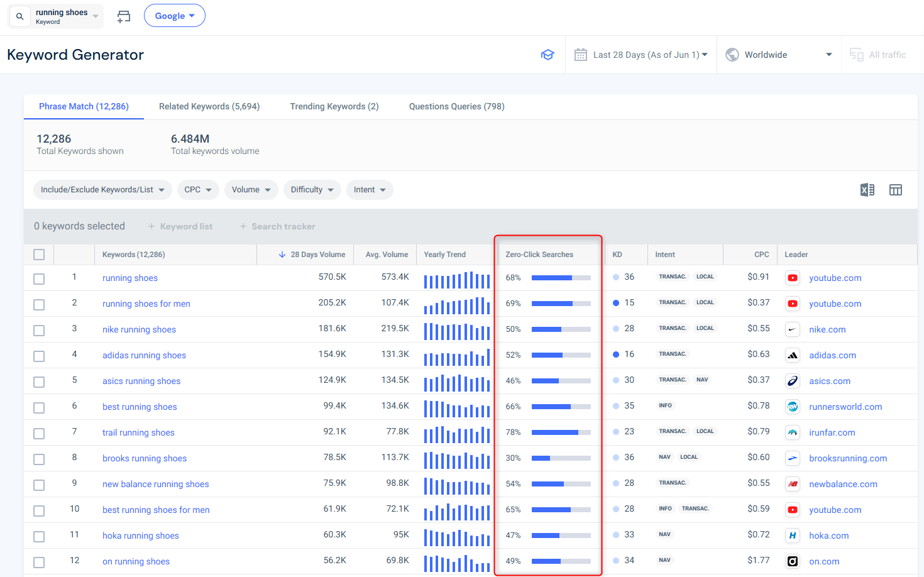Switch to the Related Keywords tab
The image size is (924, 577).
[x=209, y=106]
